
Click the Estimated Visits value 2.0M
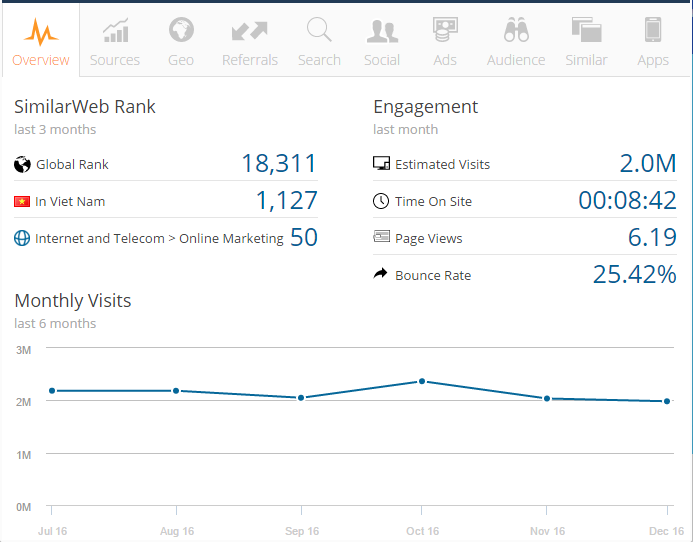(648, 164)
